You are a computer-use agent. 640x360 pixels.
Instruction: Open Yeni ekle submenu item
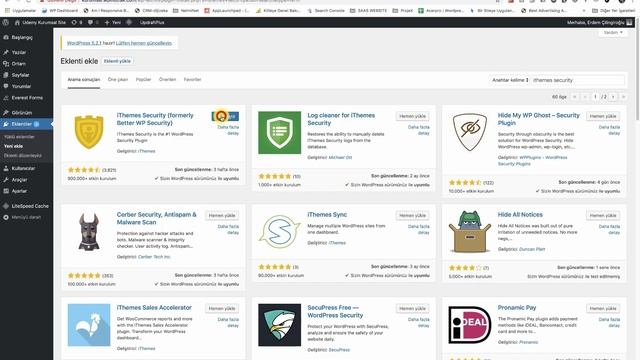pyautogui.click(x=13, y=146)
